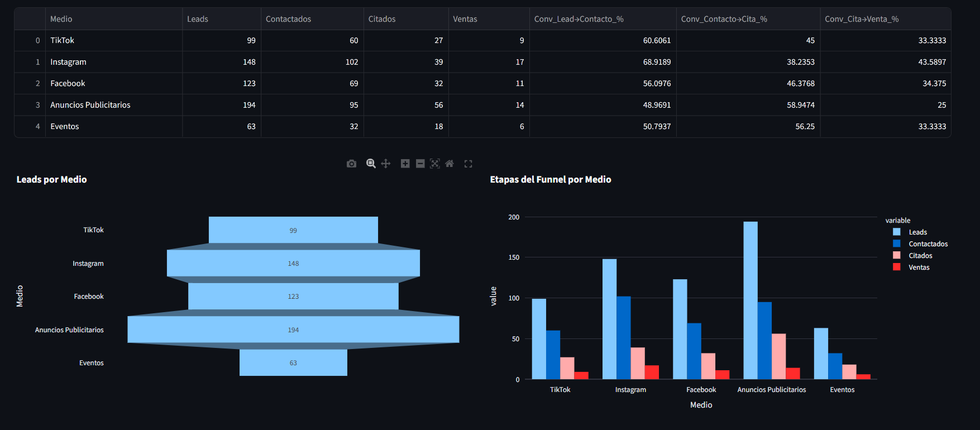Toggle Leads series in chart legend
Viewport: 980px width, 430px height.
click(917, 232)
